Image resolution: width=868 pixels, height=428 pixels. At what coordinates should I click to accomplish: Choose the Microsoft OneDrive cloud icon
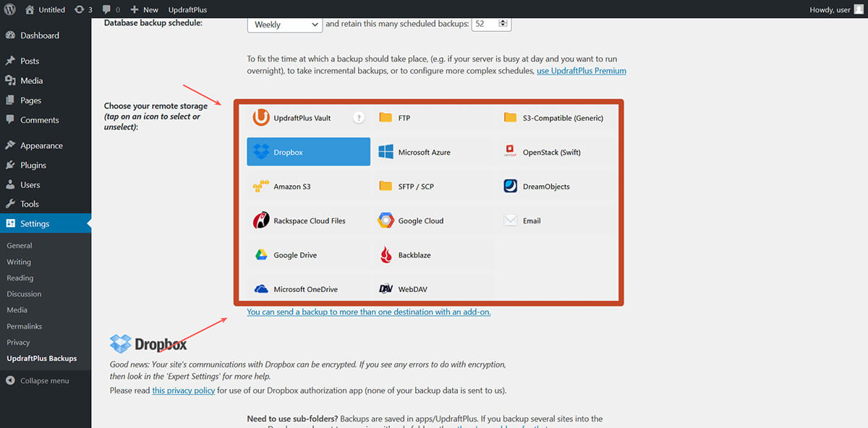(260, 289)
